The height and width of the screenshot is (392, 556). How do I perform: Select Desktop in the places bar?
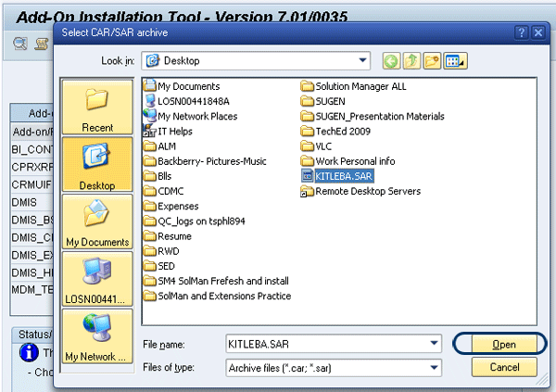pyautogui.click(x=96, y=165)
